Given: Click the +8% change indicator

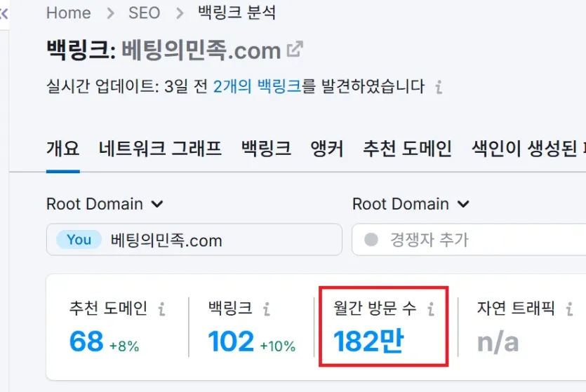Looking at the screenshot, I should [x=124, y=346].
